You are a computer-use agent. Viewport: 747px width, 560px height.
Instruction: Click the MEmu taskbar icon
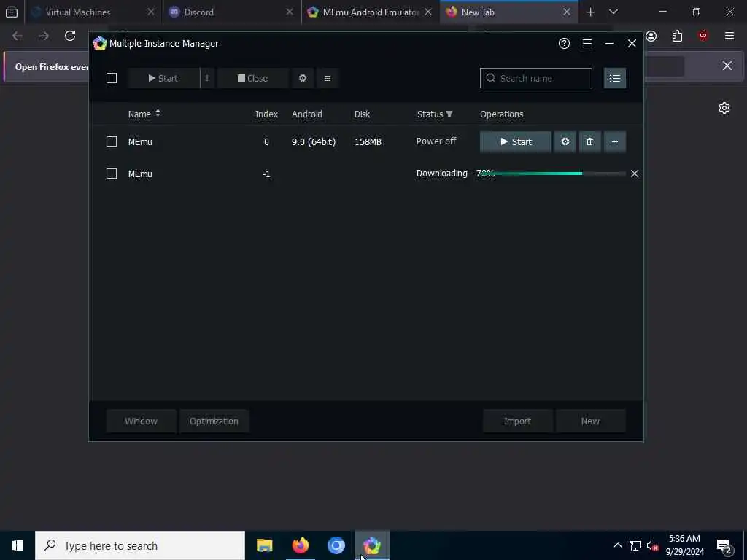[x=372, y=545]
